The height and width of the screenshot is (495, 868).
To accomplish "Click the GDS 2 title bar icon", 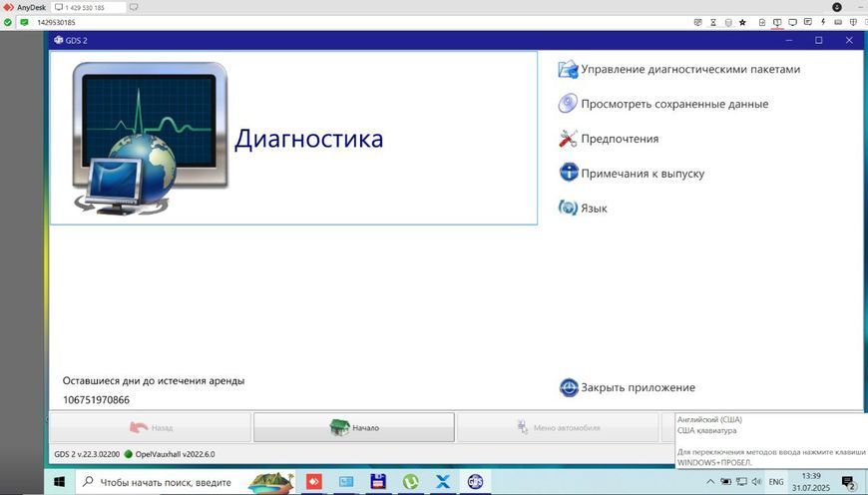I will point(58,40).
